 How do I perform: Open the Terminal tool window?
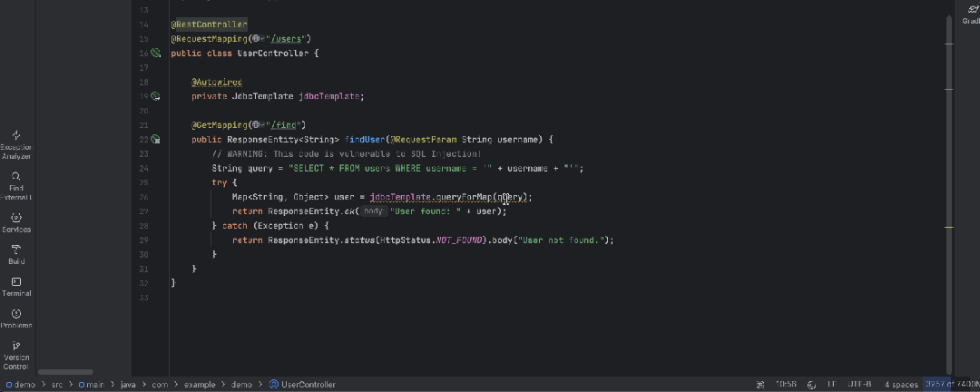coord(16,287)
